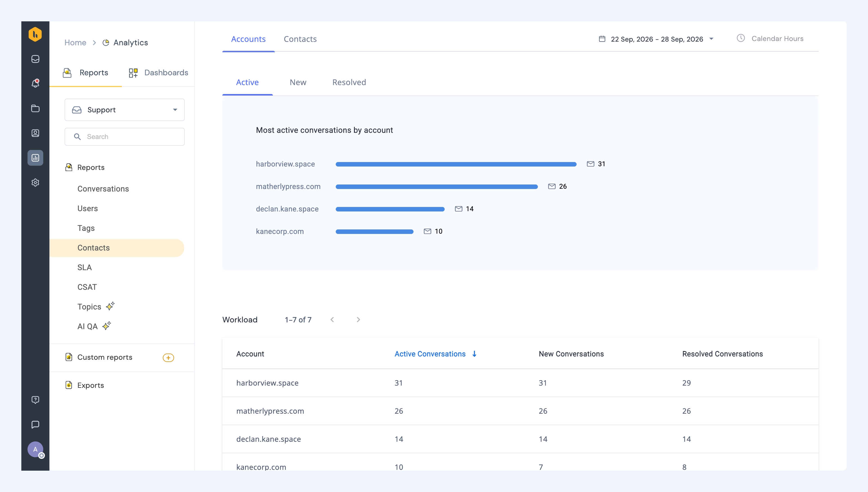The height and width of the screenshot is (492, 868).
Task: Open the Reports tab in sidebar header
Action: pyautogui.click(x=85, y=73)
